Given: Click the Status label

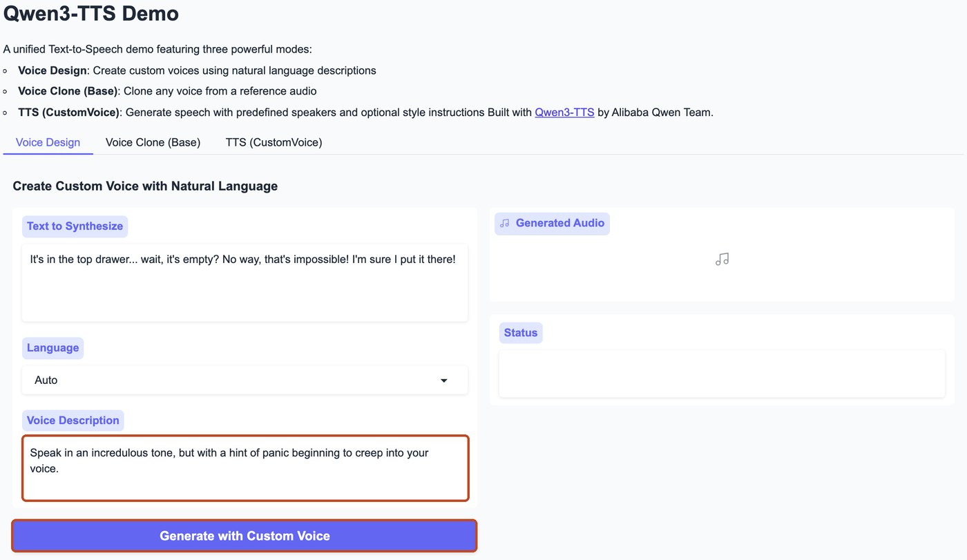Looking at the screenshot, I should (521, 333).
